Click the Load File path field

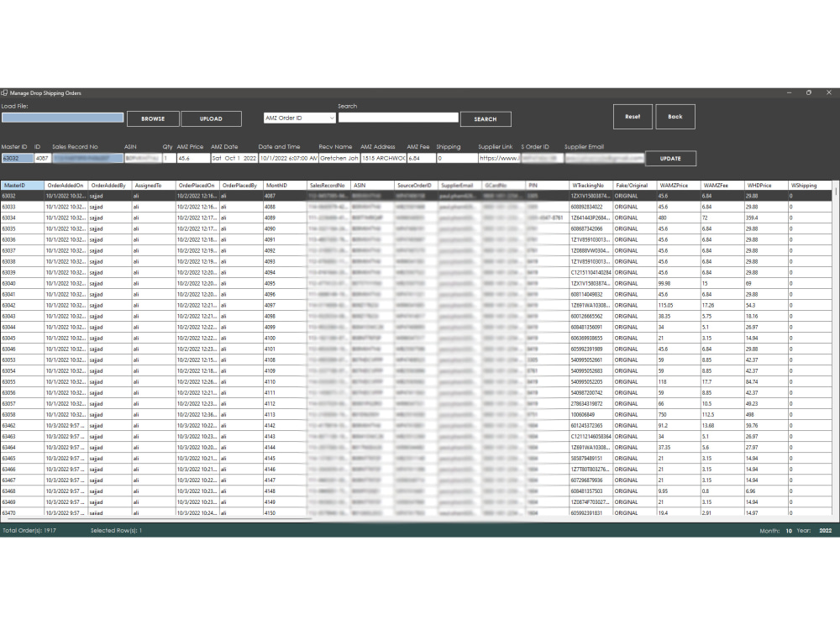click(63, 118)
